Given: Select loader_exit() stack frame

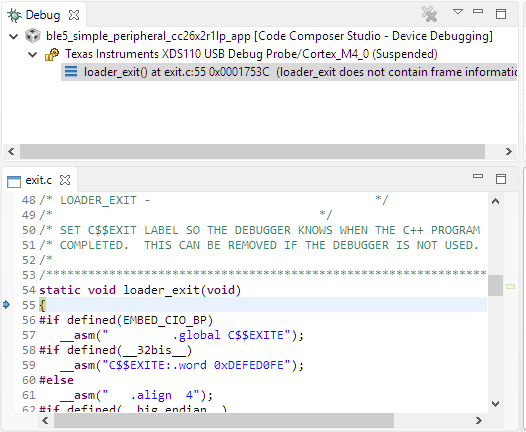Looking at the screenshot, I should pyautogui.click(x=289, y=72).
